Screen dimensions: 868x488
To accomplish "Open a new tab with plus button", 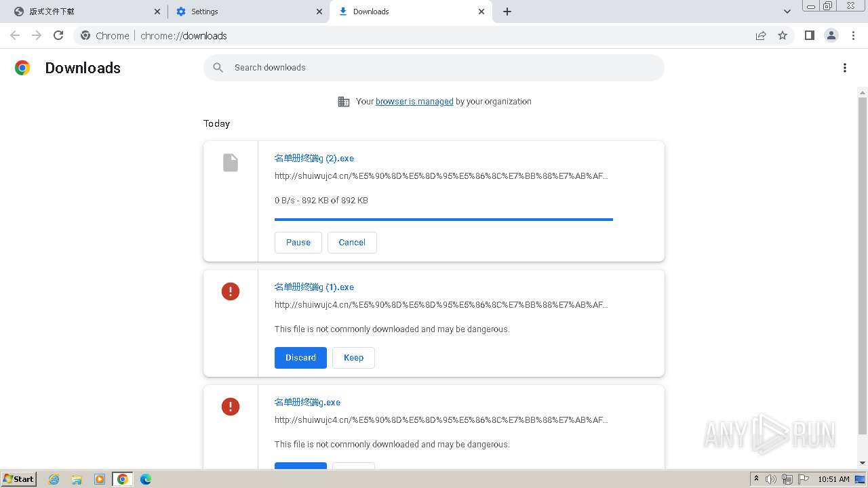I will pyautogui.click(x=507, y=12).
